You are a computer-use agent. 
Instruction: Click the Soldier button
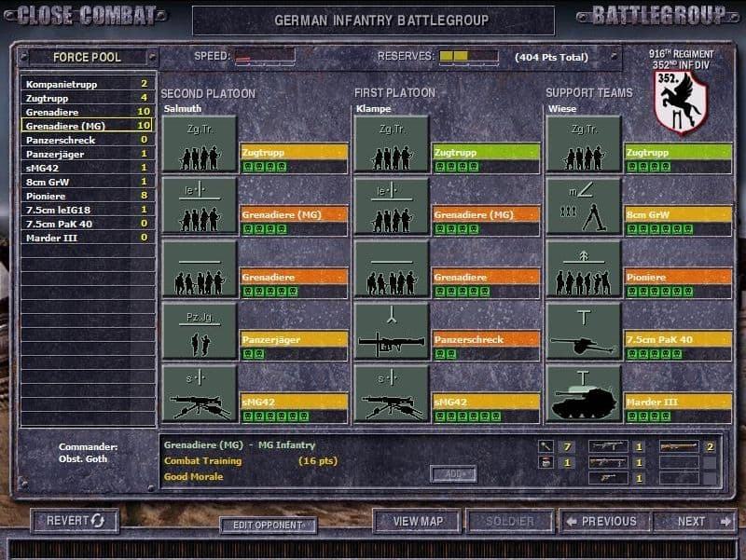click(509, 522)
